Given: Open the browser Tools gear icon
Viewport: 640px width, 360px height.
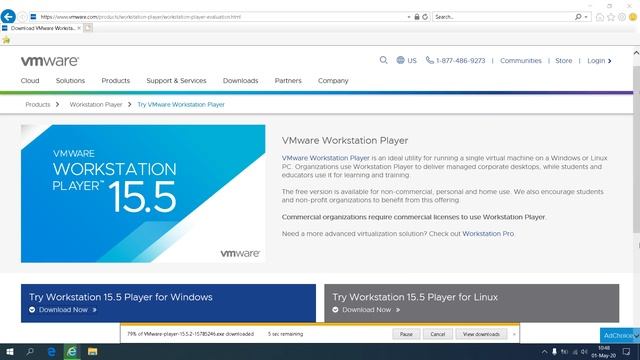Looking at the screenshot, I should pyautogui.click(x=622, y=17).
